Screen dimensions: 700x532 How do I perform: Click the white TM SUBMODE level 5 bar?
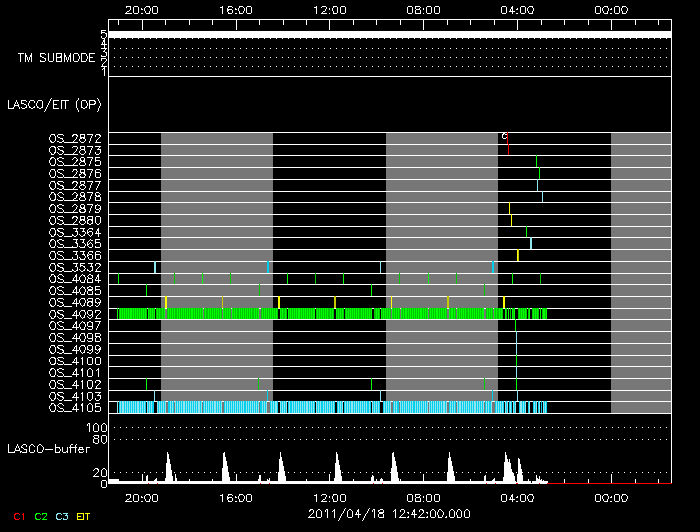click(x=390, y=35)
